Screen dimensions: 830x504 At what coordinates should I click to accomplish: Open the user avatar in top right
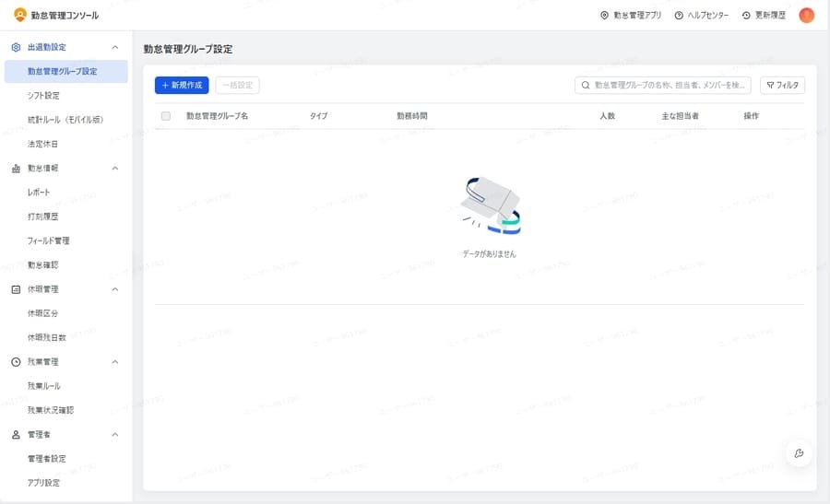(806, 16)
